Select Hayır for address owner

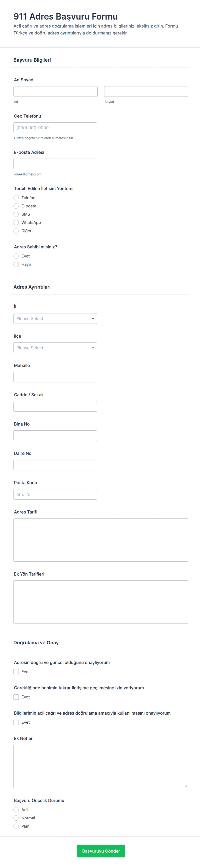pos(16,264)
